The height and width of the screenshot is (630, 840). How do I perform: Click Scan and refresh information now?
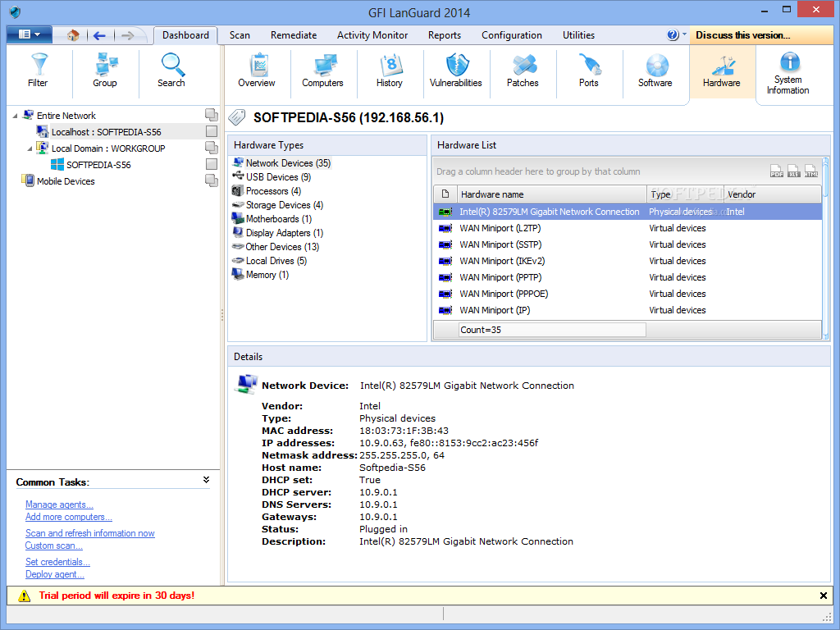tap(90, 533)
